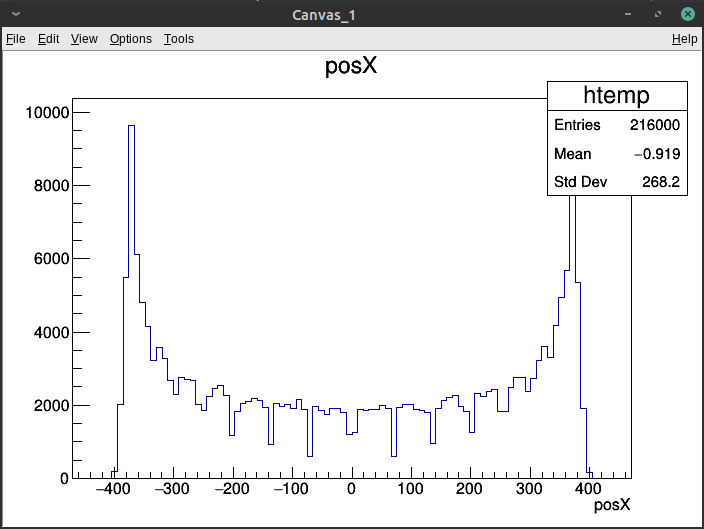Click the posX x-axis title
704x529 pixels.
pyautogui.click(x=612, y=505)
